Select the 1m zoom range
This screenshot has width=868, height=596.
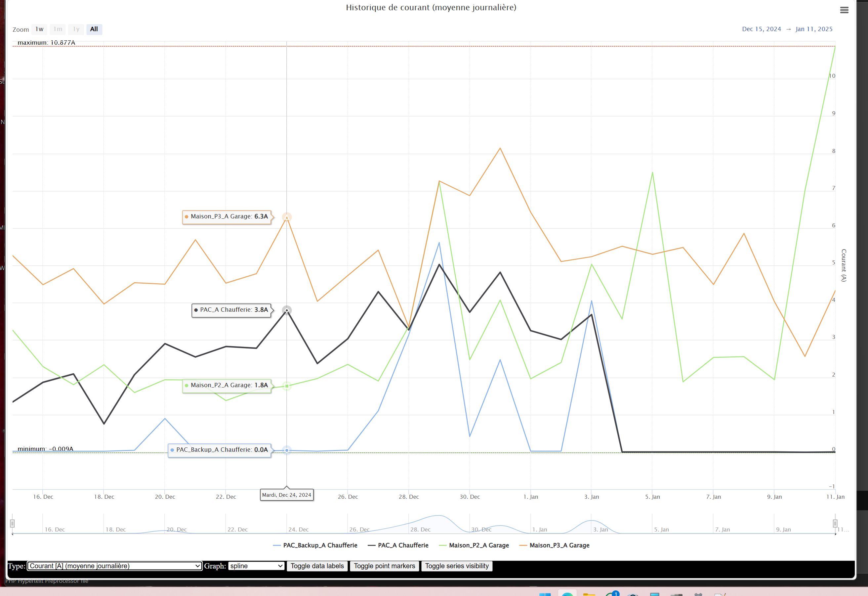click(x=58, y=29)
